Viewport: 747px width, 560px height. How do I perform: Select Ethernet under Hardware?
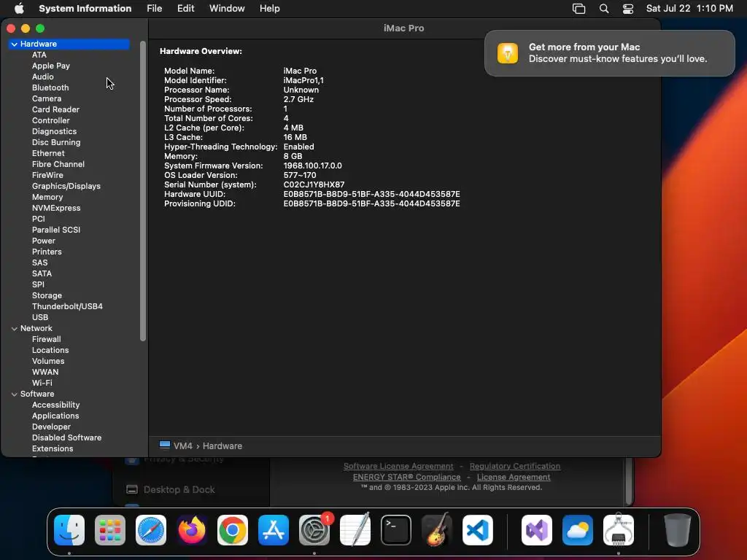pos(48,153)
